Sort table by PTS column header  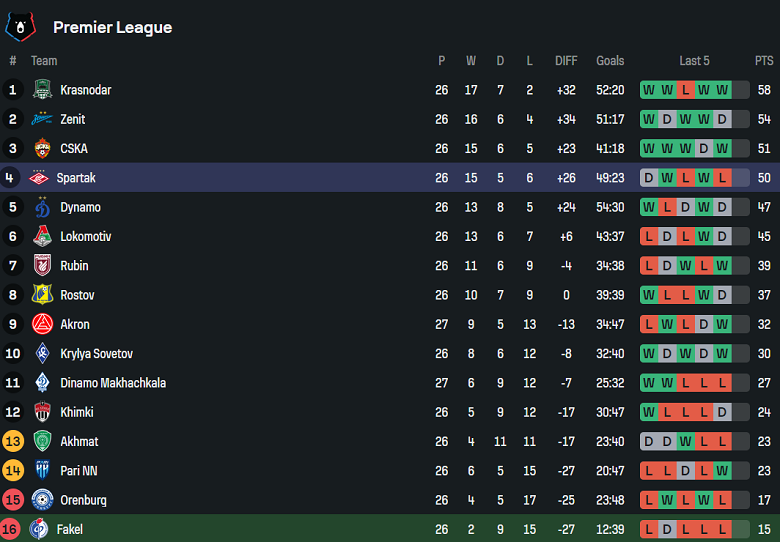coord(764,61)
